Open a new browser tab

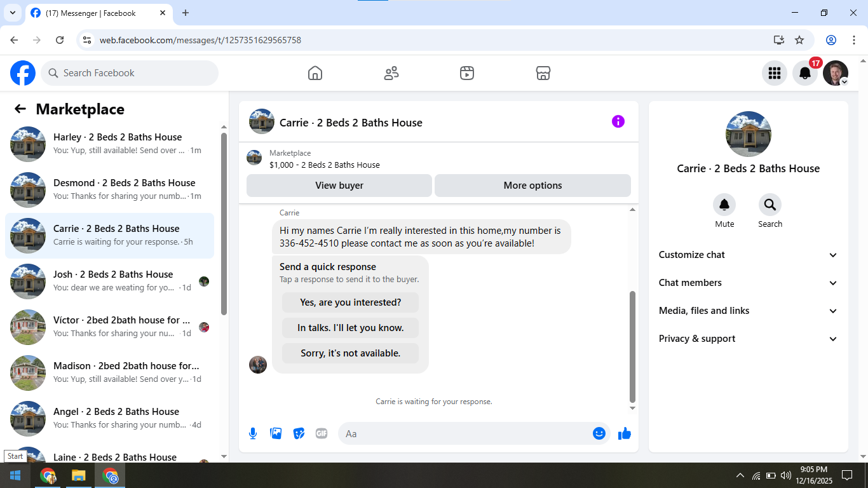186,13
